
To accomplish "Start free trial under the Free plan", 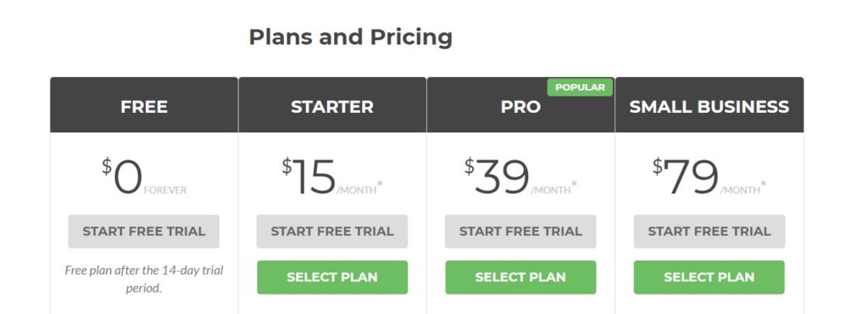I will coord(144,232).
